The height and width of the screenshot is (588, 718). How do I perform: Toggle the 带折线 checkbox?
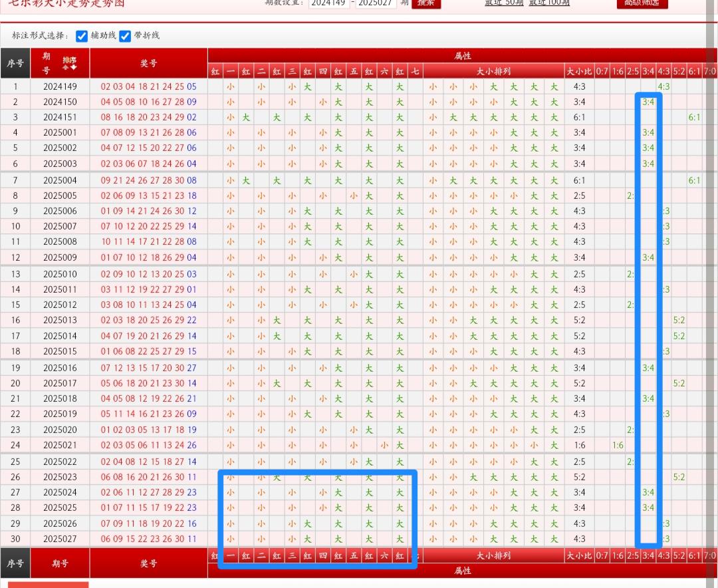125,36
